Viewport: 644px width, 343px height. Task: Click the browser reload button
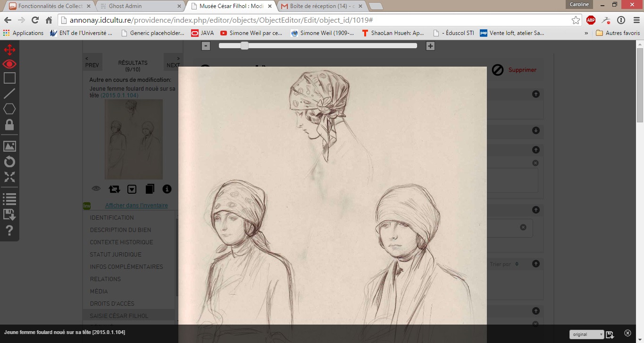tap(35, 20)
